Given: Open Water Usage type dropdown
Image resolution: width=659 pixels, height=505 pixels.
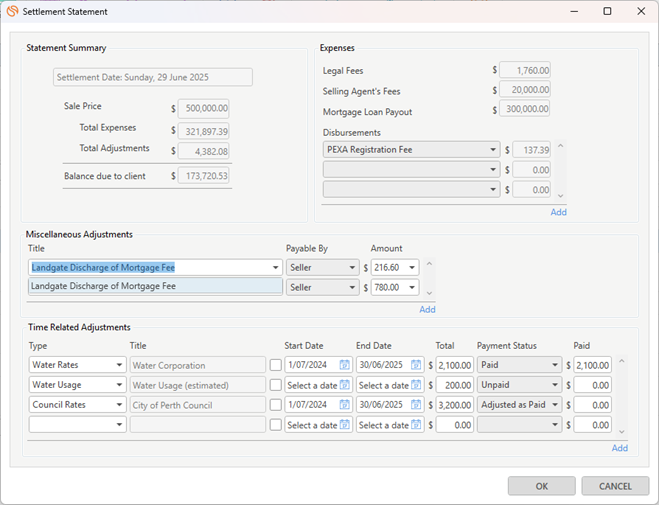Looking at the screenshot, I should tap(119, 385).
